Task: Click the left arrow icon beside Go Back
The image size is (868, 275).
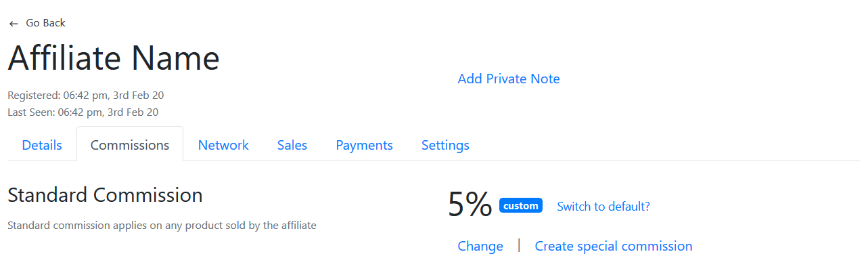Action: 14,24
